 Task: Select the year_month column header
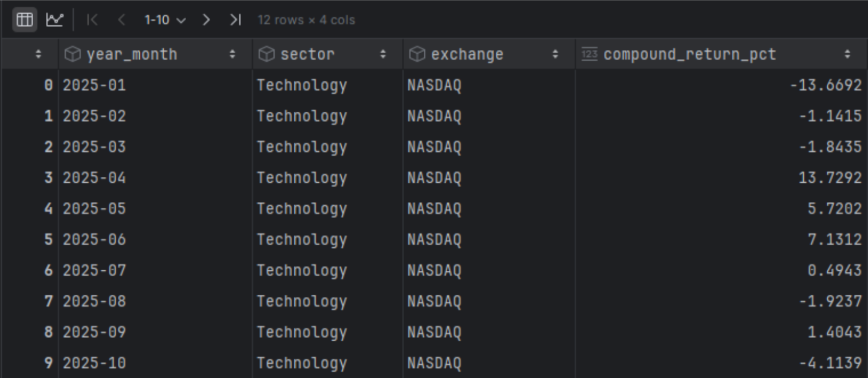tap(132, 54)
